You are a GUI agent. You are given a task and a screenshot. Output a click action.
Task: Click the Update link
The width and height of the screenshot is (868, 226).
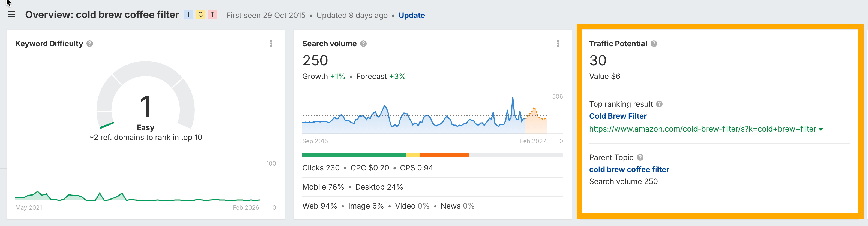click(x=411, y=16)
